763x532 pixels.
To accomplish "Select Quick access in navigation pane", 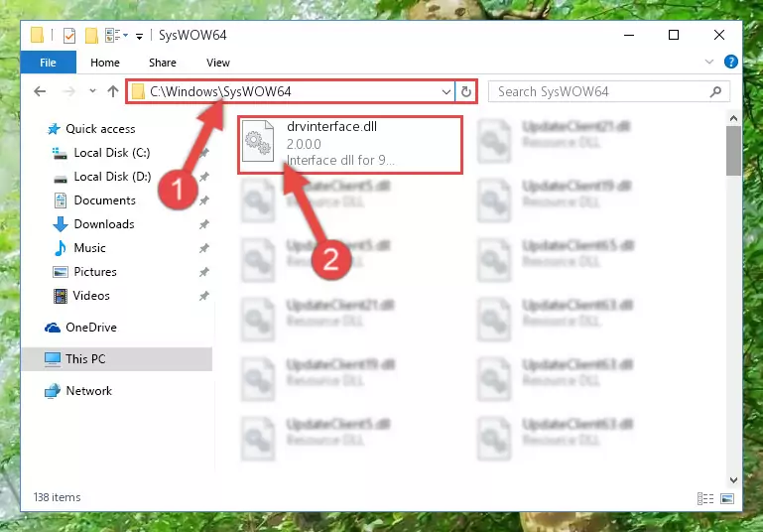I will [100, 129].
